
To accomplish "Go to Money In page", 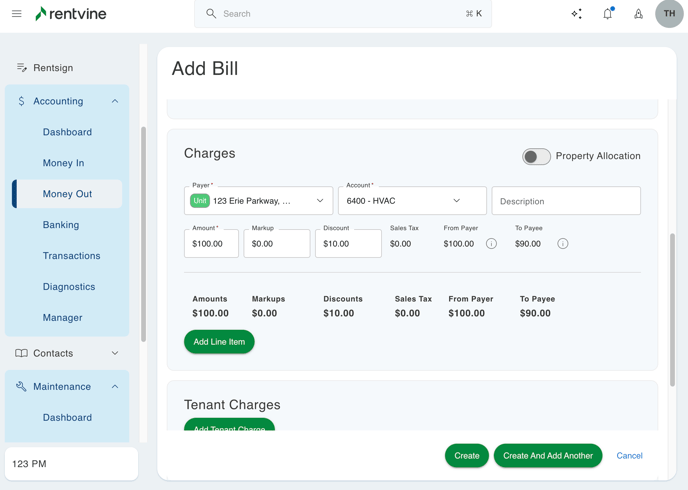I will coord(63,163).
